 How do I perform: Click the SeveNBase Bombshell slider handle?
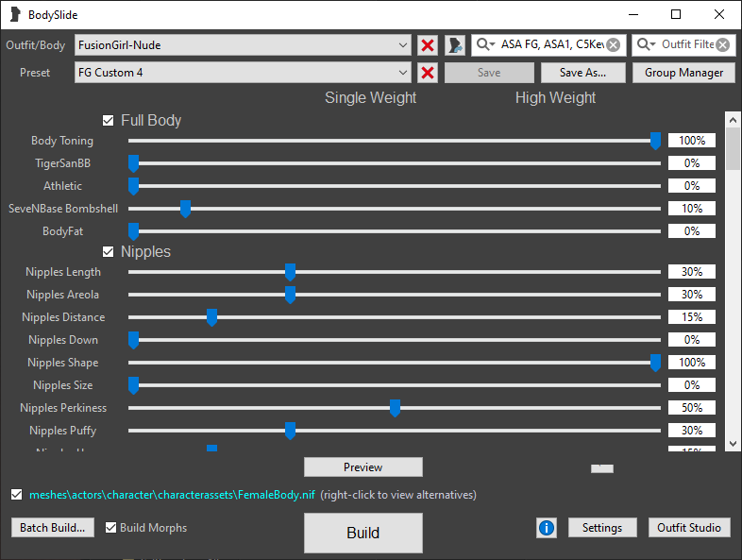point(185,209)
